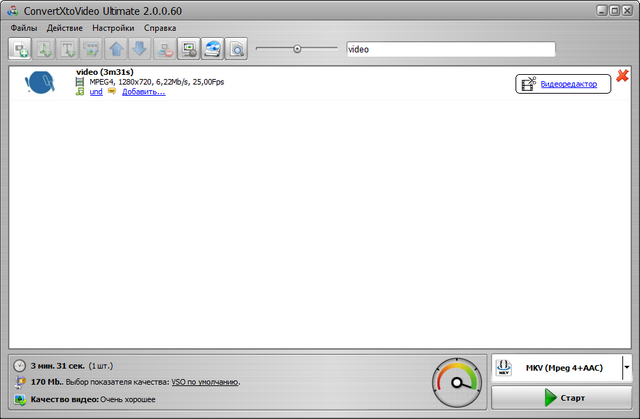640x419 pixels.
Task: Open the monitor settings toolbar icon
Action: click(x=189, y=48)
